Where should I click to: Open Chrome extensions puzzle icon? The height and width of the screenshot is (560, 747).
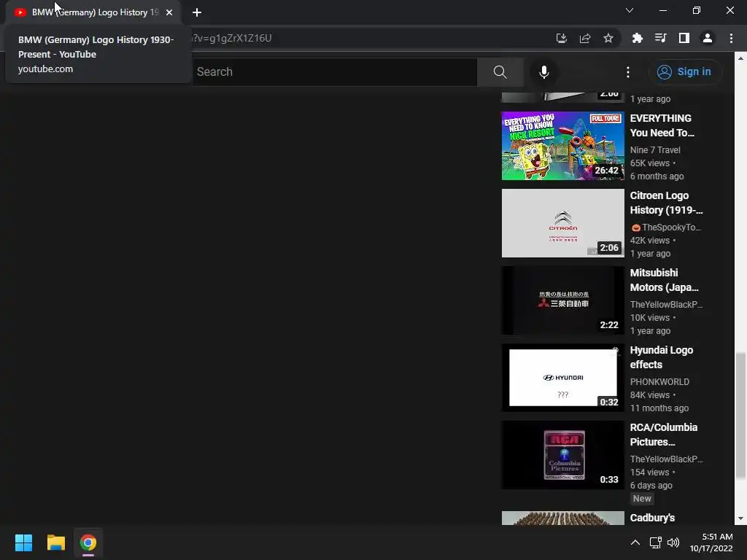[x=637, y=38]
